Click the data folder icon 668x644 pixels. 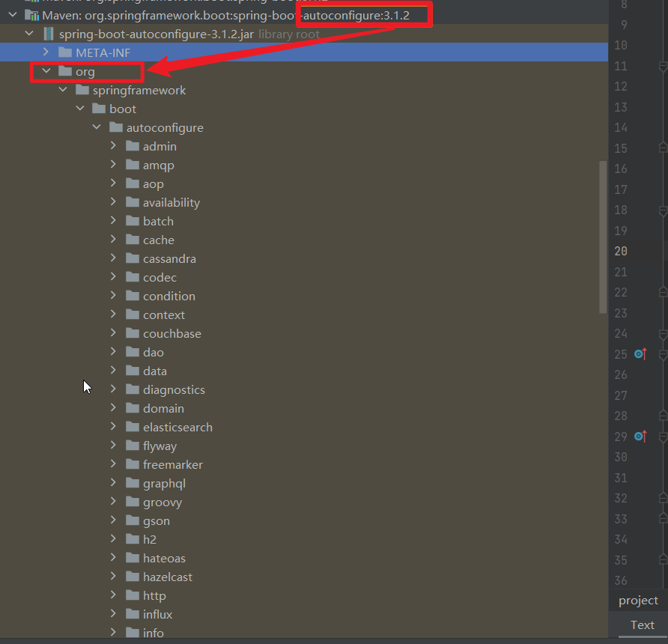(x=133, y=371)
